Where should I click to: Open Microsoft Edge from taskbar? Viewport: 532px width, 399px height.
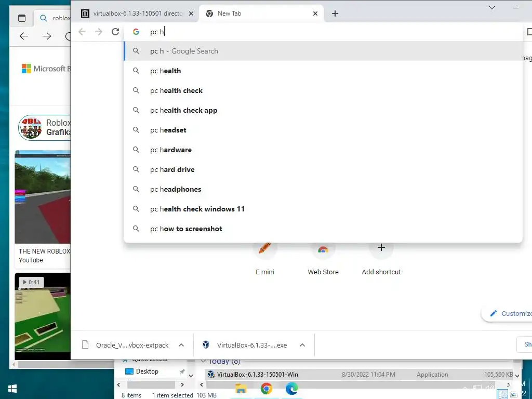coord(291,389)
